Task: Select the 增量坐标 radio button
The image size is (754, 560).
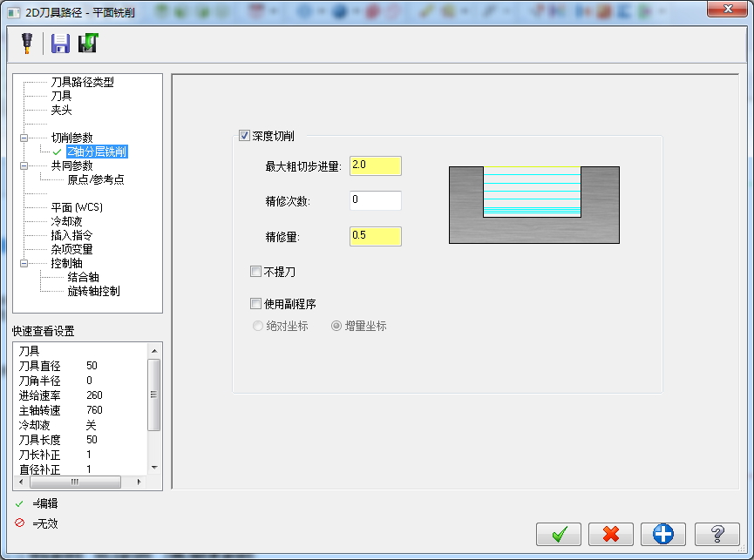Action: pyautogui.click(x=335, y=327)
